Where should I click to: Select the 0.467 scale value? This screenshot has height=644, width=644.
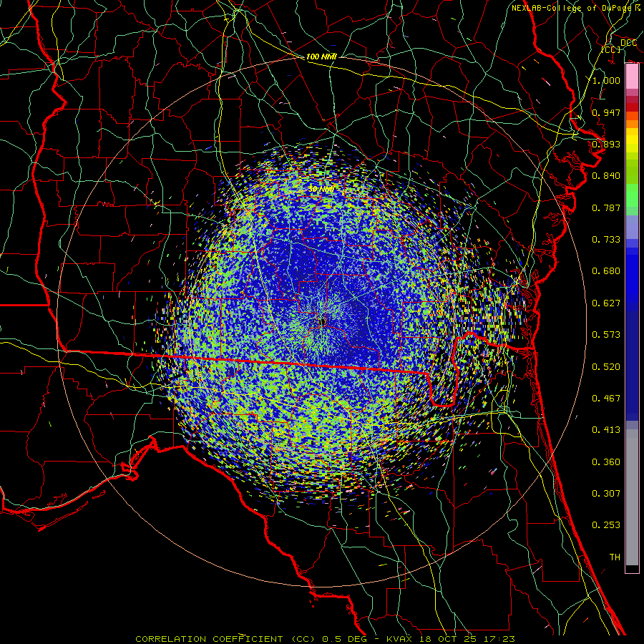[606, 399]
